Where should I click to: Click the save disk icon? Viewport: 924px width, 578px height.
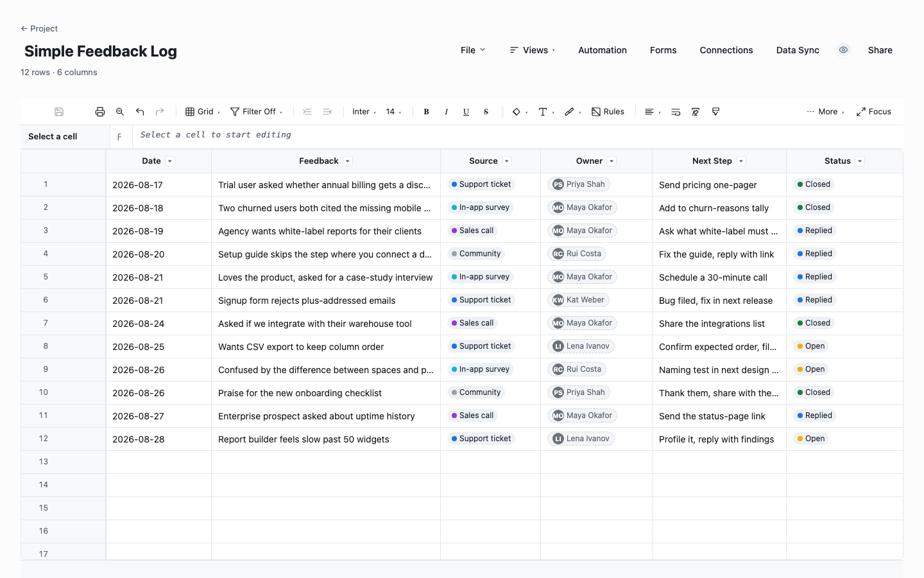pos(59,112)
